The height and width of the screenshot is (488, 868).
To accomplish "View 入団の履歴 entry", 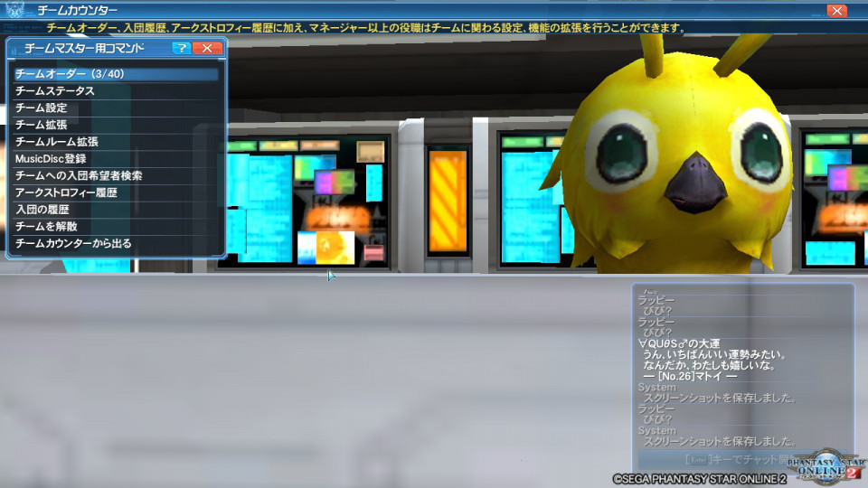I will click(x=116, y=210).
